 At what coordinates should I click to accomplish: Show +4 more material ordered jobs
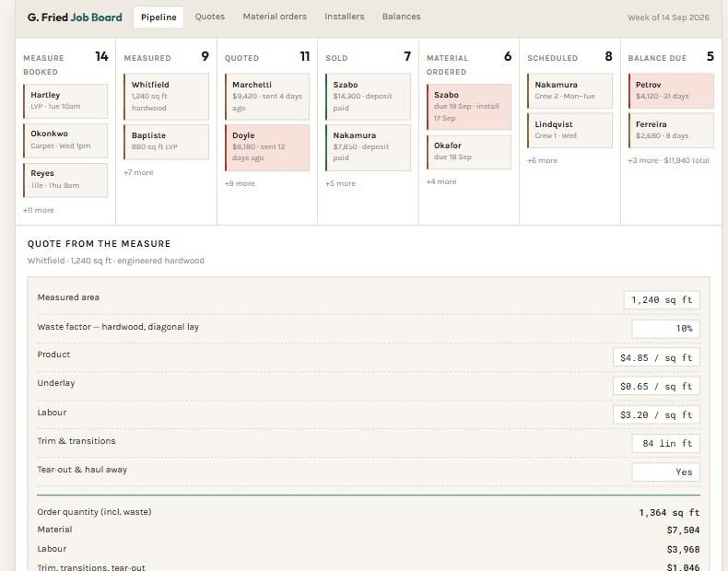(x=441, y=181)
